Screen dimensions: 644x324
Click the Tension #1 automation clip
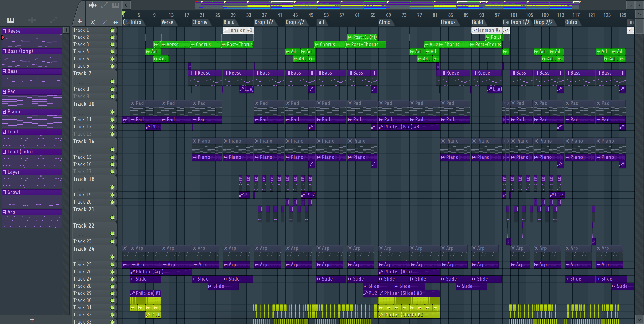tap(238, 30)
